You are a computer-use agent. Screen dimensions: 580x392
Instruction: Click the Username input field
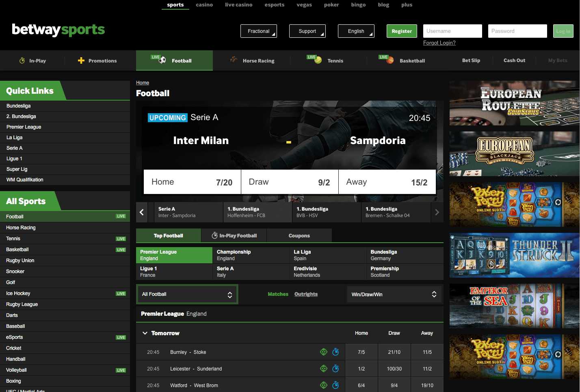452,31
